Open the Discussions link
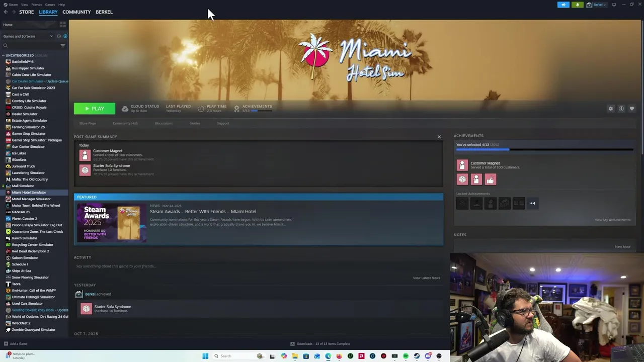 pos(164,123)
